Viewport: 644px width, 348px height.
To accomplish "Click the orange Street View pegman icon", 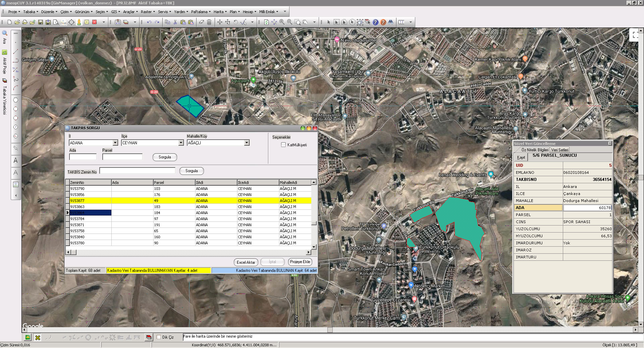I will [x=79, y=22].
